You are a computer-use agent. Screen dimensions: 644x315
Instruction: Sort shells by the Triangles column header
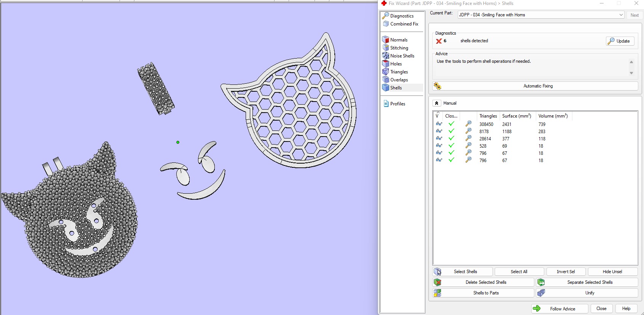488,116
